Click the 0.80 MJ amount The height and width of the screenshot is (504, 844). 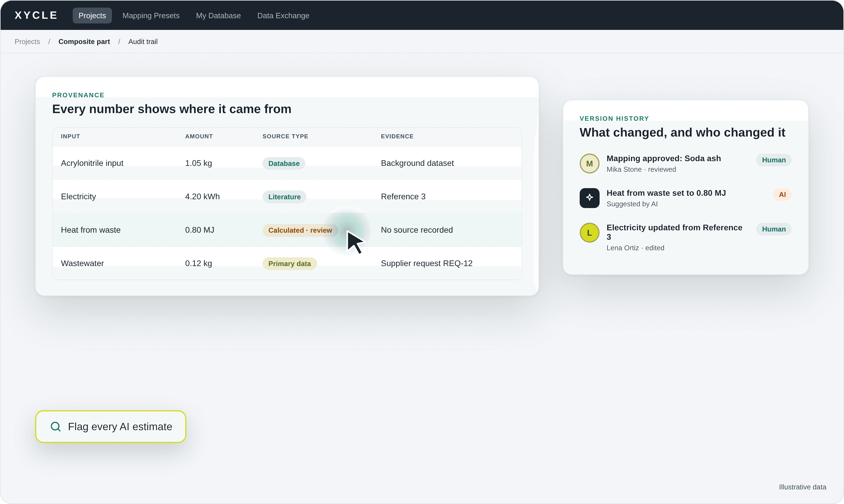click(x=199, y=230)
